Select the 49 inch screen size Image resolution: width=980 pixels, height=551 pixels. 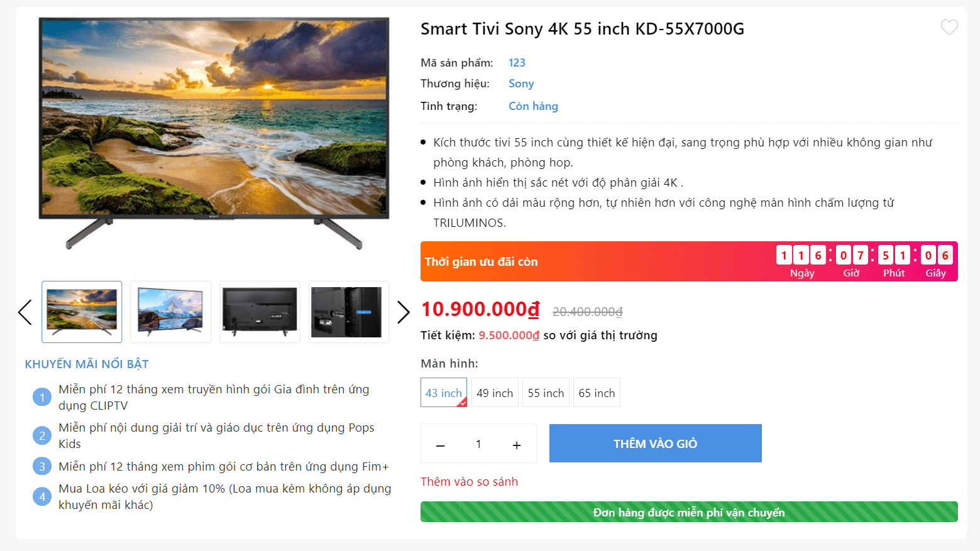click(x=495, y=392)
